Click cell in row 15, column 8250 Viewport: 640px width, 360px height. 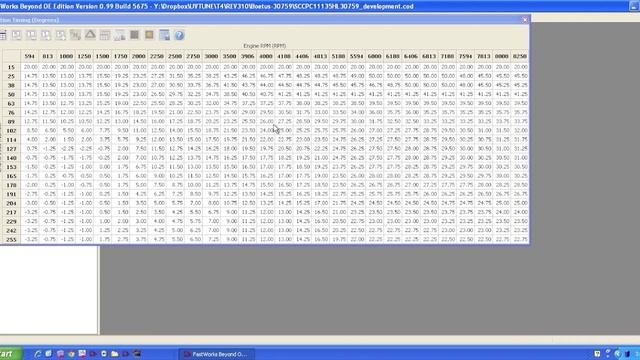pyautogui.click(x=520, y=67)
